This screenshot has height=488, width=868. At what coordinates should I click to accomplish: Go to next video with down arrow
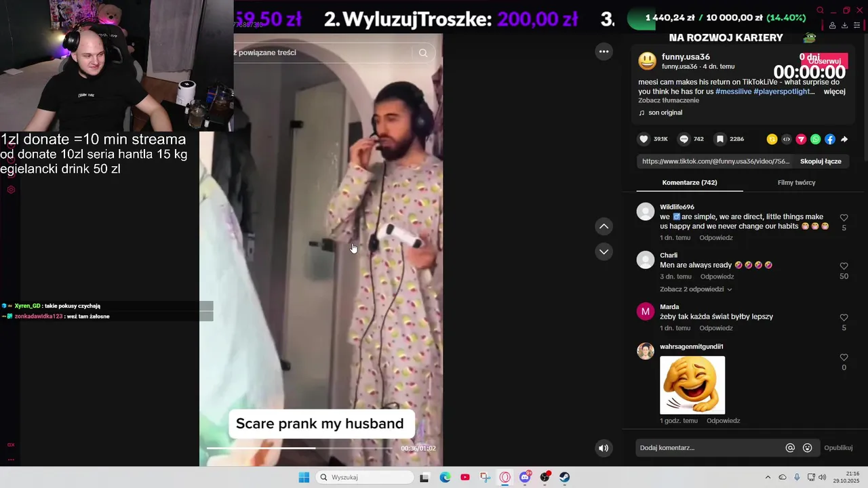point(604,251)
